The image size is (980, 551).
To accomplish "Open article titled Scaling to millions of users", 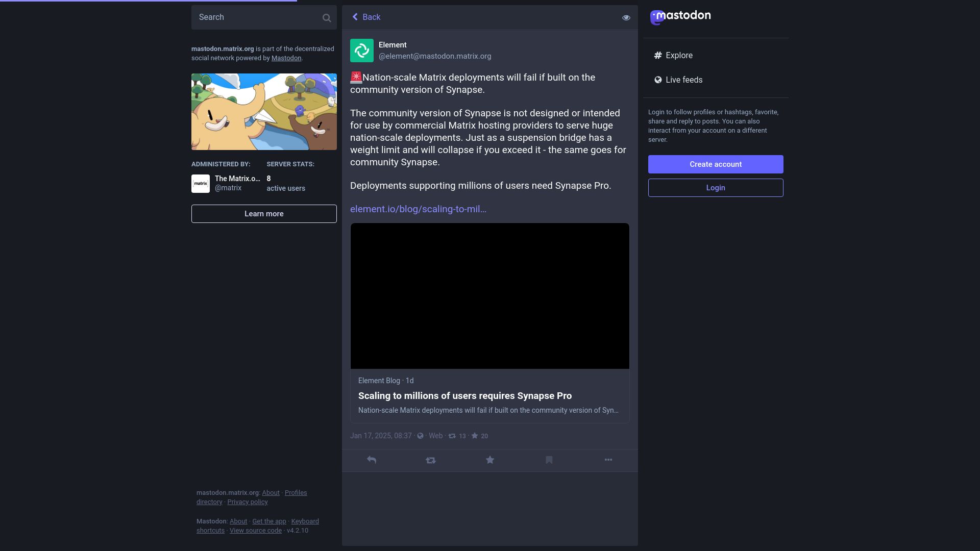I will click(x=465, y=396).
